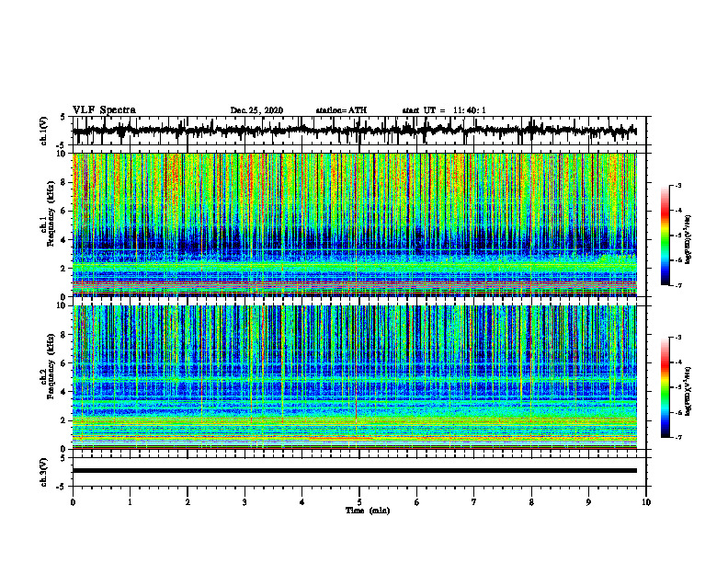Click the "Time (min)" axis label

point(368,511)
